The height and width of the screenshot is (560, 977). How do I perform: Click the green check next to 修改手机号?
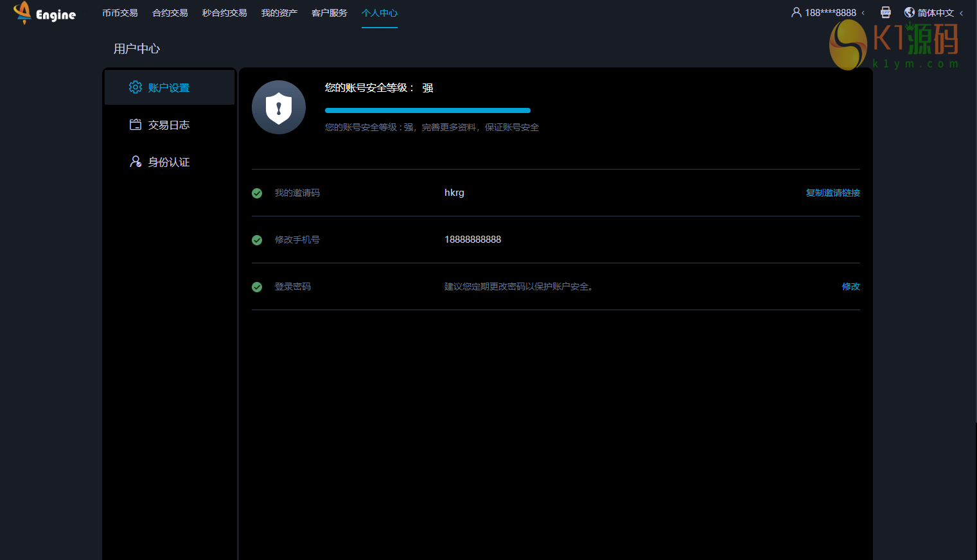tap(257, 240)
